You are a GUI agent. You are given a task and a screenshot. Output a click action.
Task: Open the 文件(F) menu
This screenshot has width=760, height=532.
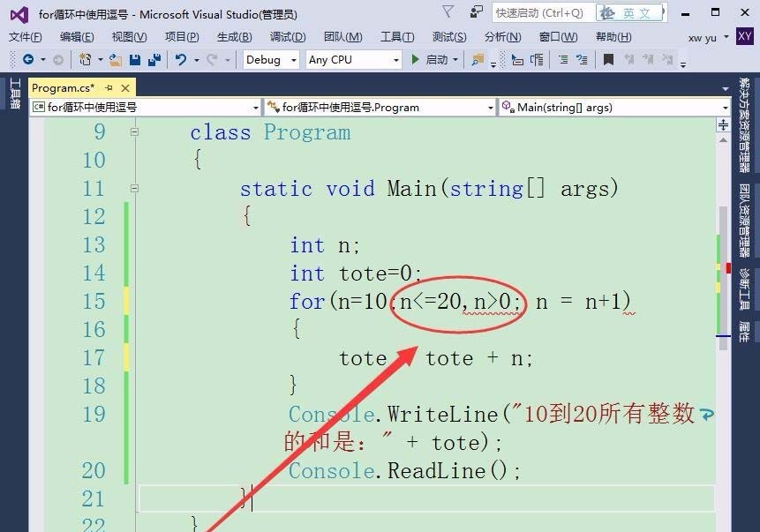point(26,37)
